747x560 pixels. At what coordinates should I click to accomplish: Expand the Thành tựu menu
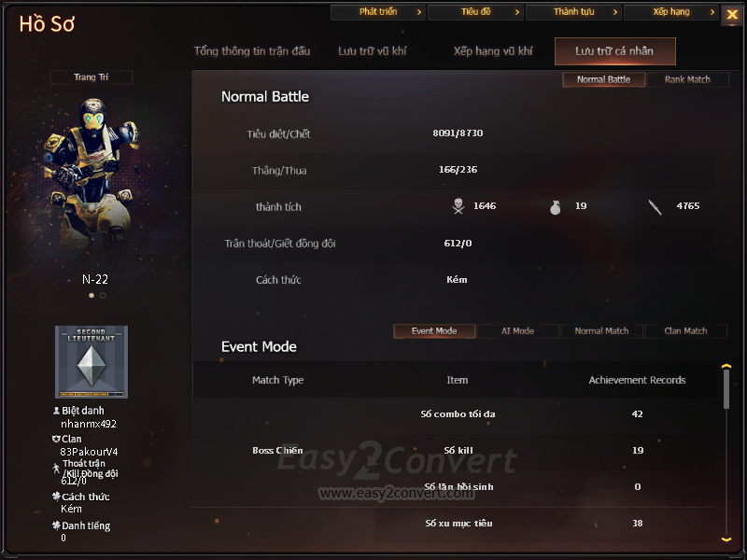point(573,12)
